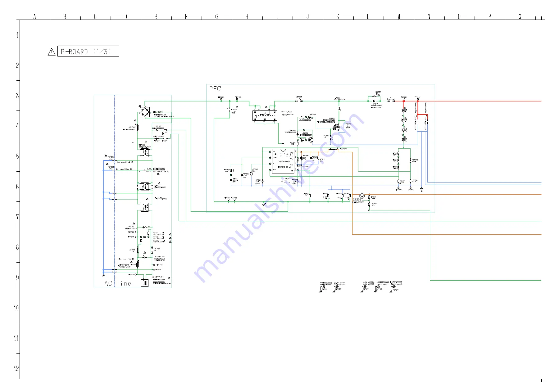
Task: Select column header letter Q
Action: 520,16
